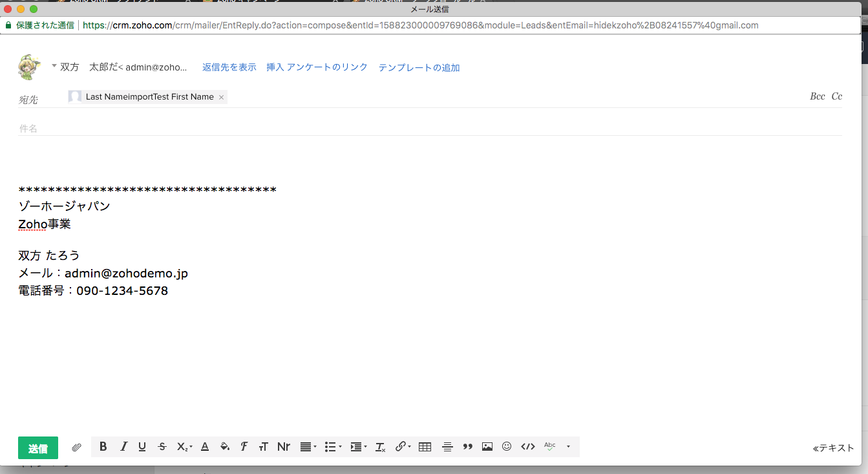
Task: Toggle italic formatting
Action: point(123,447)
